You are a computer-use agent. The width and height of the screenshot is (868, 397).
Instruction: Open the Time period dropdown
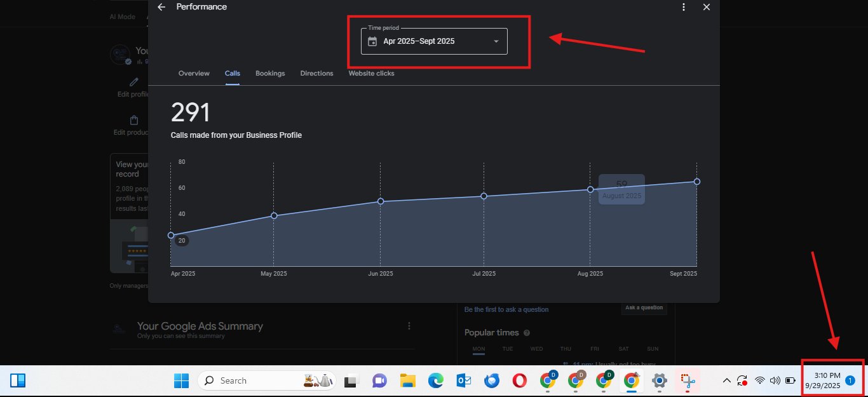click(x=434, y=41)
